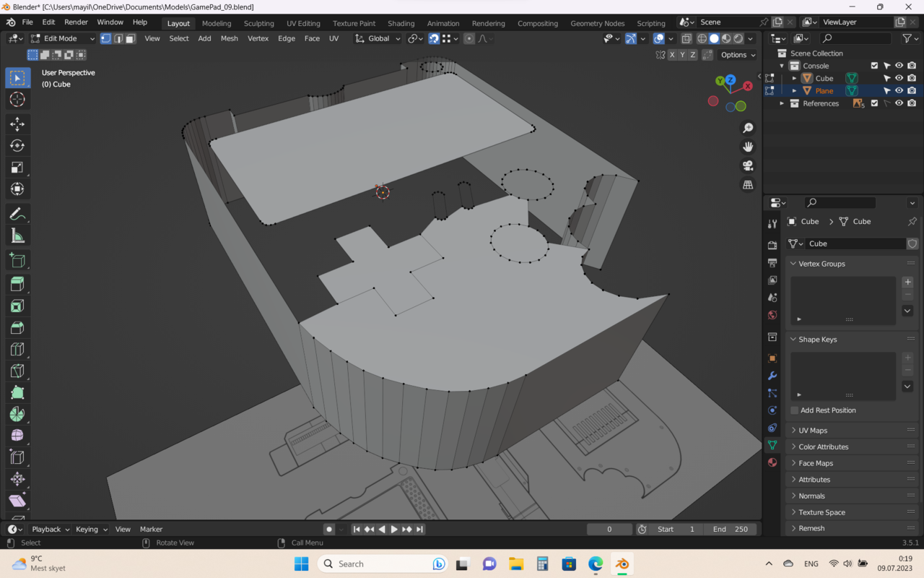Open the Mesh menu
The width and height of the screenshot is (924, 578).
229,38
